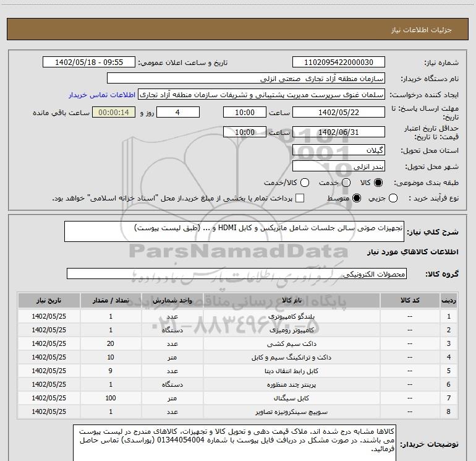Select the کامپیوتر رومیزی item row
The image size is (476, 461).
[237, 330]
